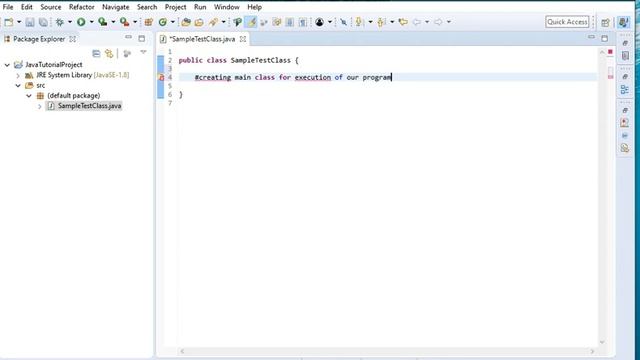The image size is (640, 360).
Task: Open Package Explorer view menu triangle
Action: pos(143,52)
